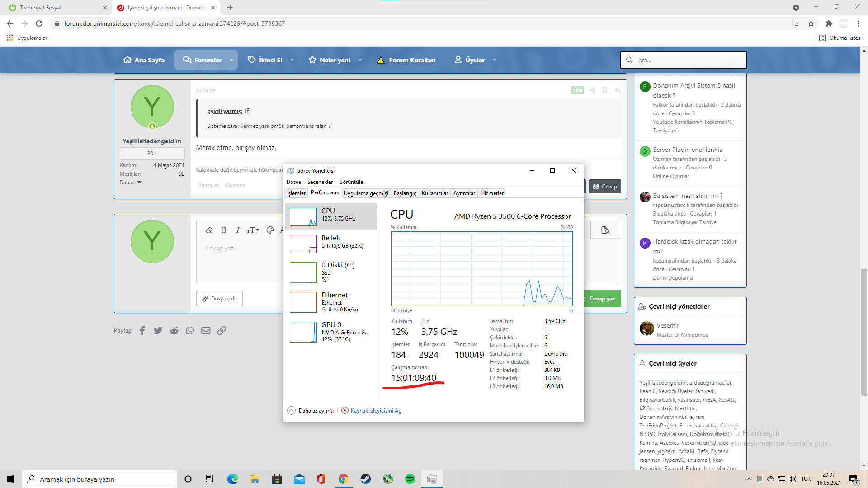The height and width of the screenshot is (488, 868).
Task: Switch to Başlangıç tab in Task Manager
Action: pos(405,193)
